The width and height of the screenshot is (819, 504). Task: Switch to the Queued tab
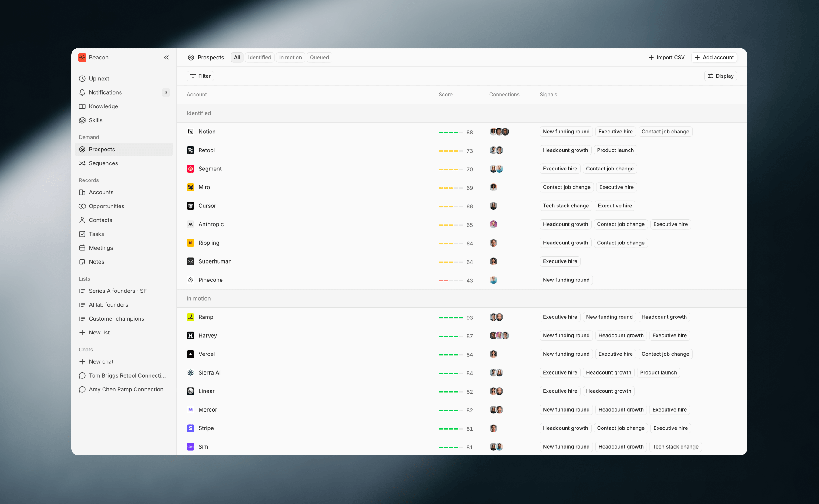pyautogui.click(x=319, y=57)
